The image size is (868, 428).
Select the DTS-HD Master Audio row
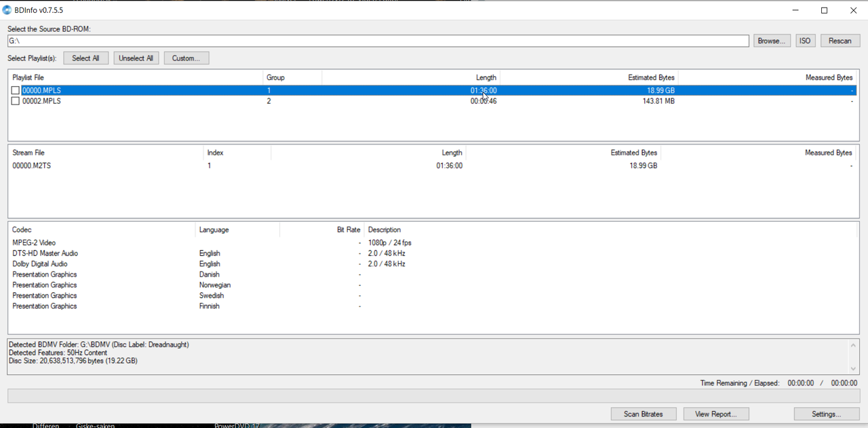pos(433,253)
